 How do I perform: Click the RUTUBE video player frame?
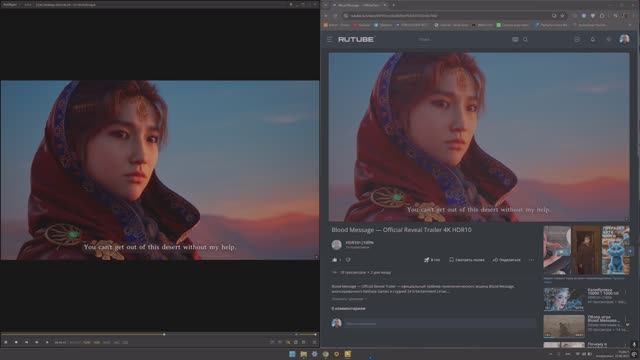pos(479,137)
